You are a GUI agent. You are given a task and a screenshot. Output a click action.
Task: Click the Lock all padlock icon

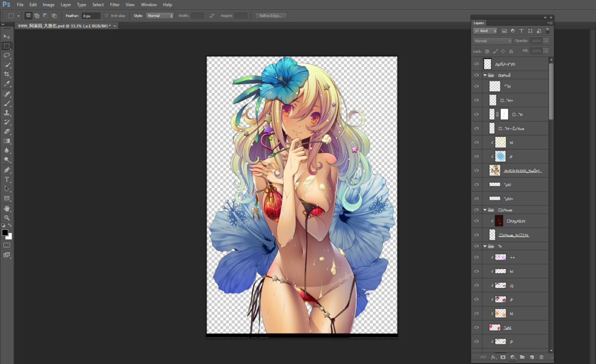(x=511, y=51)
